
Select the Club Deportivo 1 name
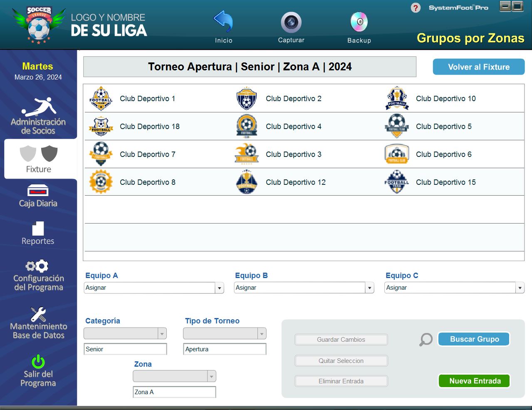pyautogui.click(x=147, y=99)
